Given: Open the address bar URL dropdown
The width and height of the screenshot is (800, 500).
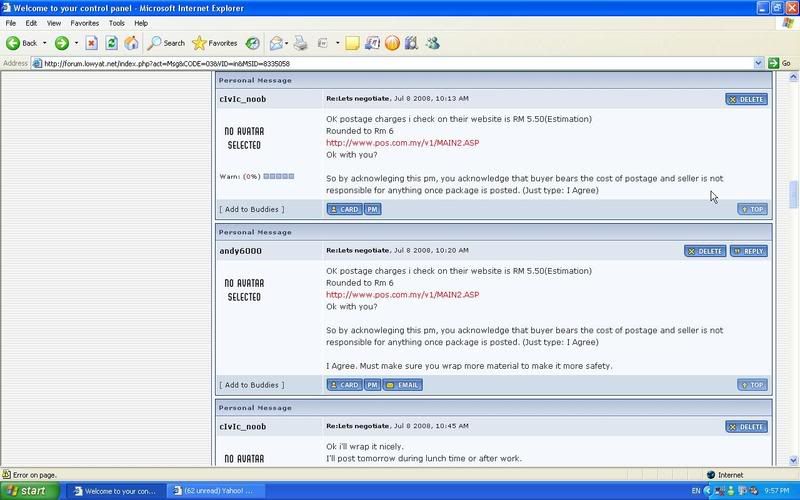Looking at the screenshot, I should [x=758, y=63].
